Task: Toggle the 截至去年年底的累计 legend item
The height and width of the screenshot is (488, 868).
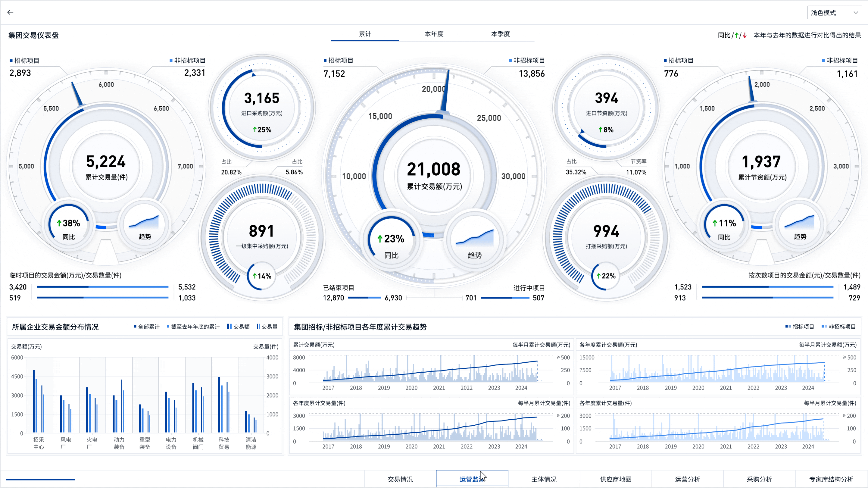Action: 193,327
